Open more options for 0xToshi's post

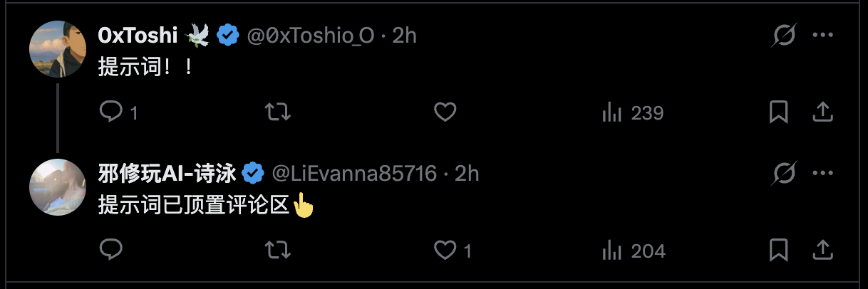coord(823,36)
